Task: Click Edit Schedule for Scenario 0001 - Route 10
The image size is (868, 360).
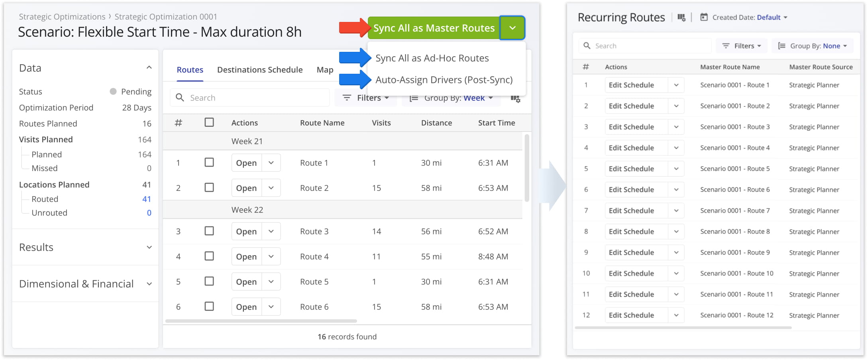Action: click(636, 273)
